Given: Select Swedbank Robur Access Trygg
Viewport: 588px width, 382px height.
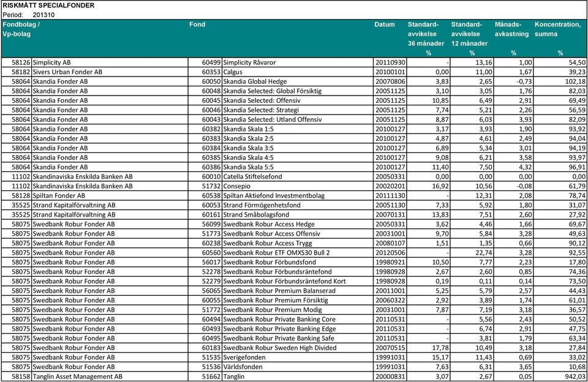Looking at the screenshot, I should pyautogui.click(x=268, y=243).
